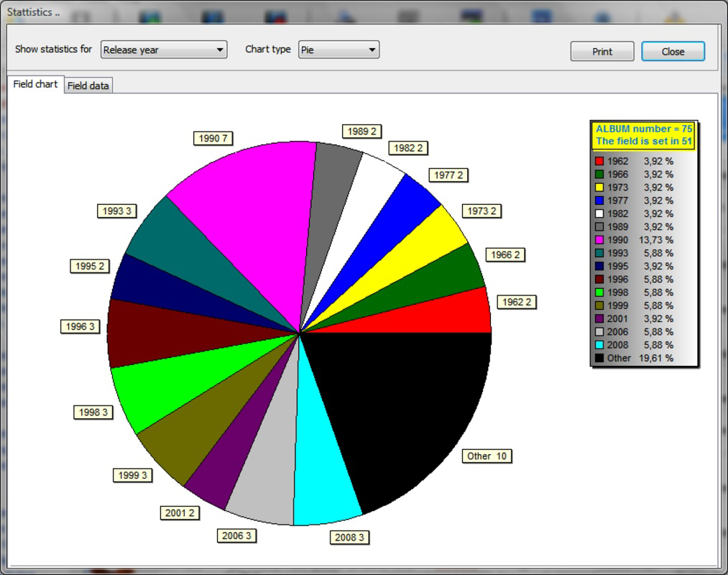Click the '19,61 %' legend value

click(655, 358)
